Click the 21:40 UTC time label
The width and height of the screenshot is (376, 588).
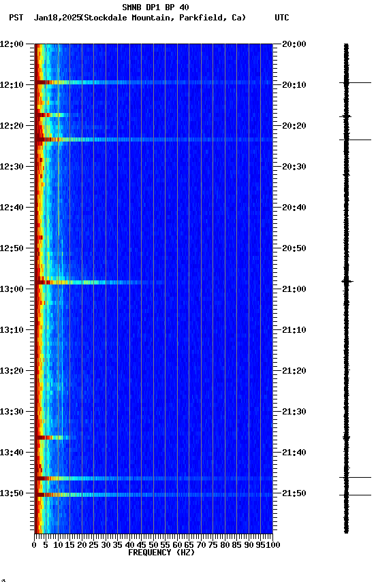point(294,453)
